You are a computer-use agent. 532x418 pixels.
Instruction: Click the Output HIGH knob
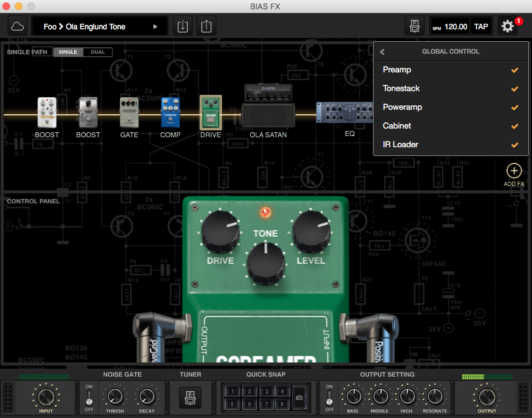407,396
